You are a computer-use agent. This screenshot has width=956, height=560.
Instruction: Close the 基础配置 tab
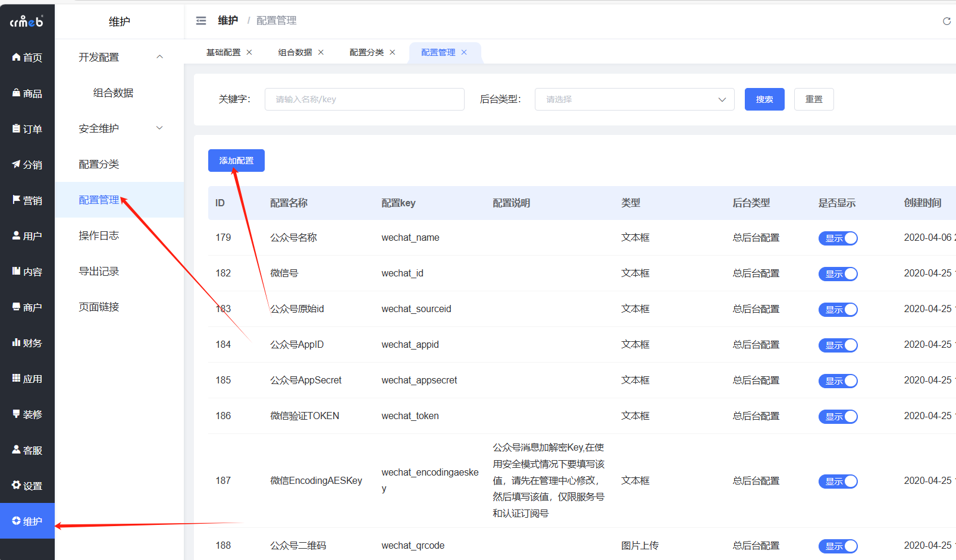point(249,52)
